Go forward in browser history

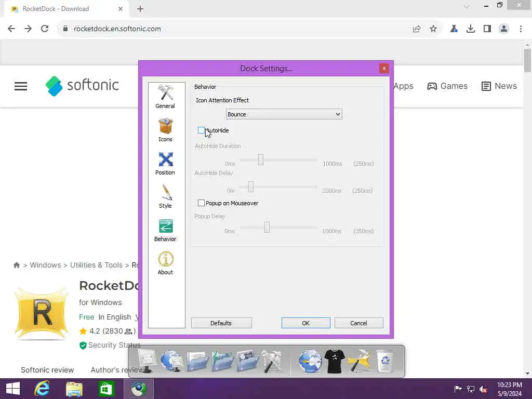28,29
